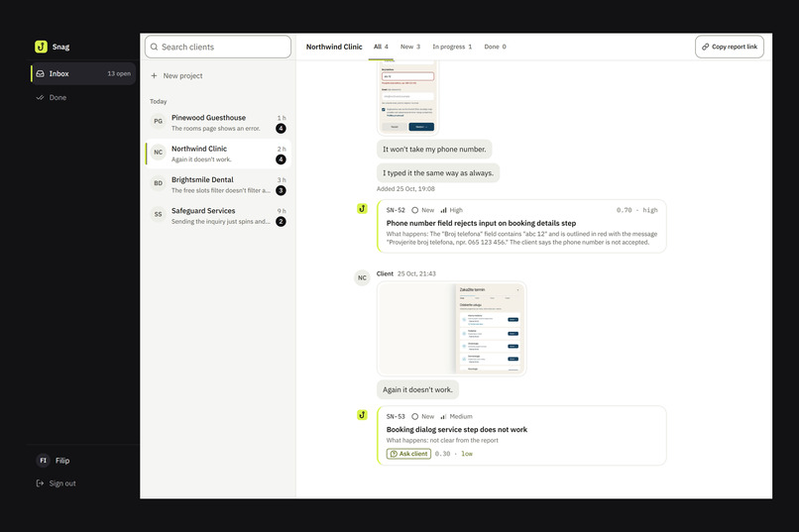Switch to the Done 0 tab

[x=495, y=47]
